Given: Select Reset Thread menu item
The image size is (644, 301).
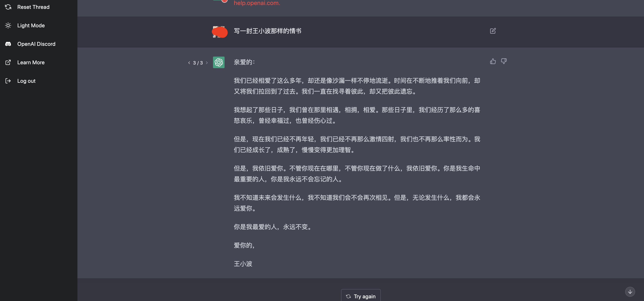Looking at the screenshot, I should (x=33, y=7).
